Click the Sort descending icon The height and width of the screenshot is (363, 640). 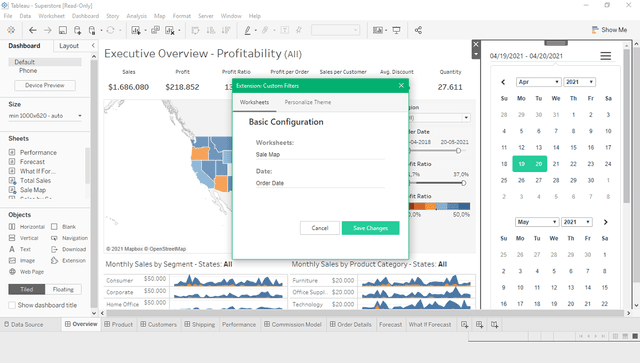[226, 30]
